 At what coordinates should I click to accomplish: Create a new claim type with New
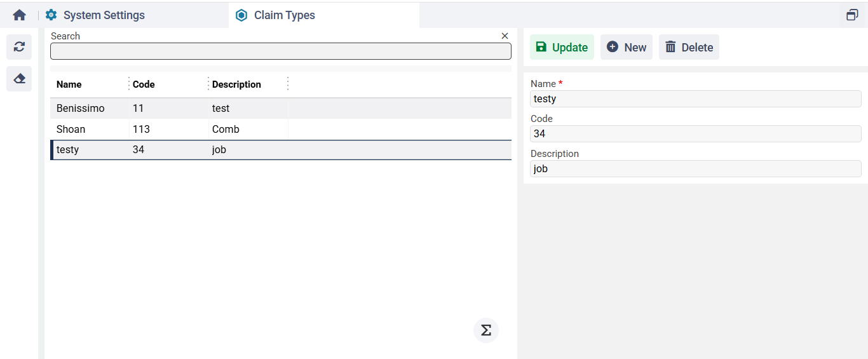click(627, 48)
